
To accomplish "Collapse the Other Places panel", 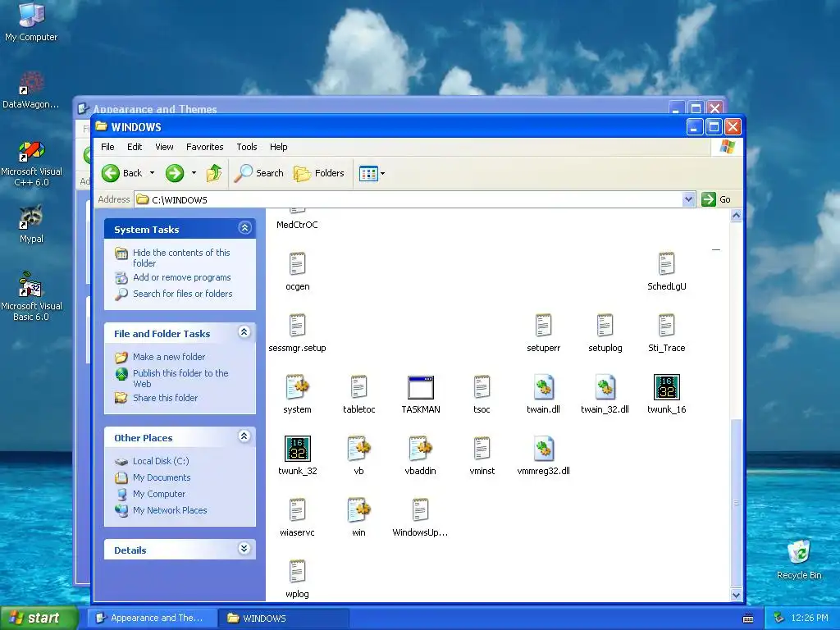I will pos(244,436).
